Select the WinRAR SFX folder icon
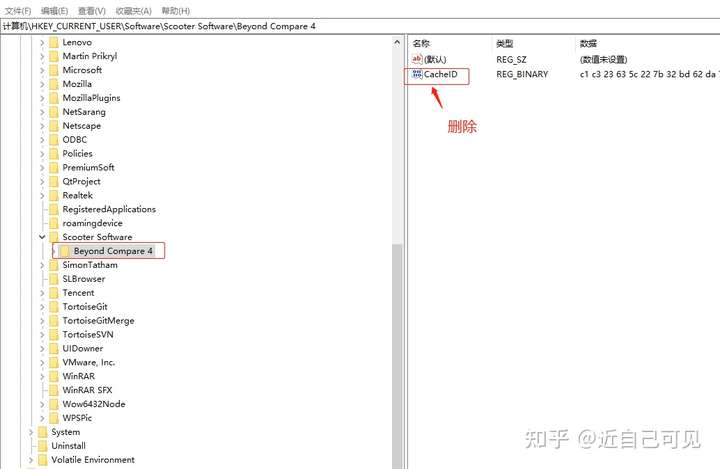The image size is (720, 469). (54, 390)
